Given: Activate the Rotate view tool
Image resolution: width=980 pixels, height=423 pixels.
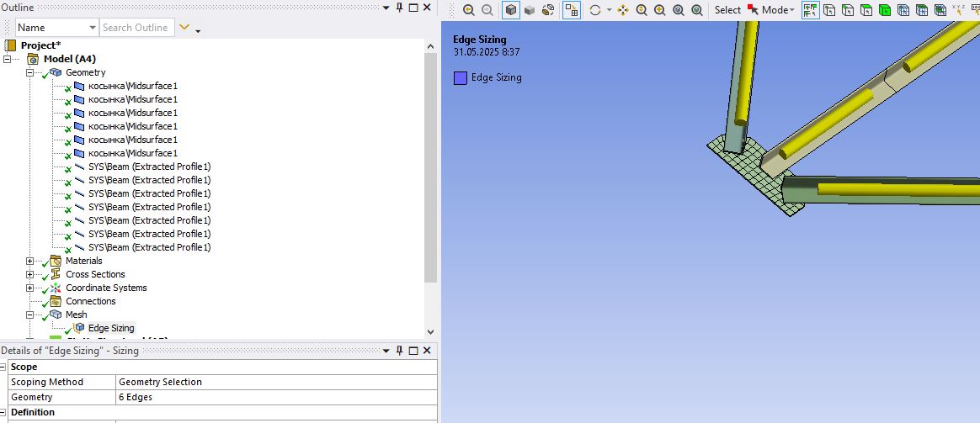Looking at the screenshot, I should pos(595,10).
